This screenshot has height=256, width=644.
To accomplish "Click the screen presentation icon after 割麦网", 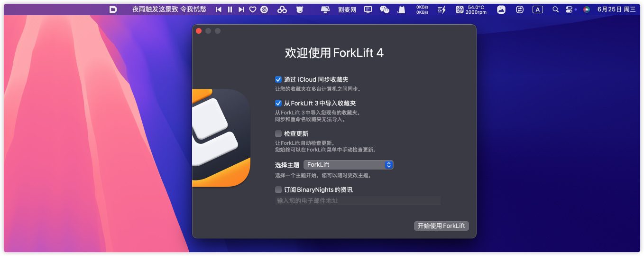I will pos(368,9).
